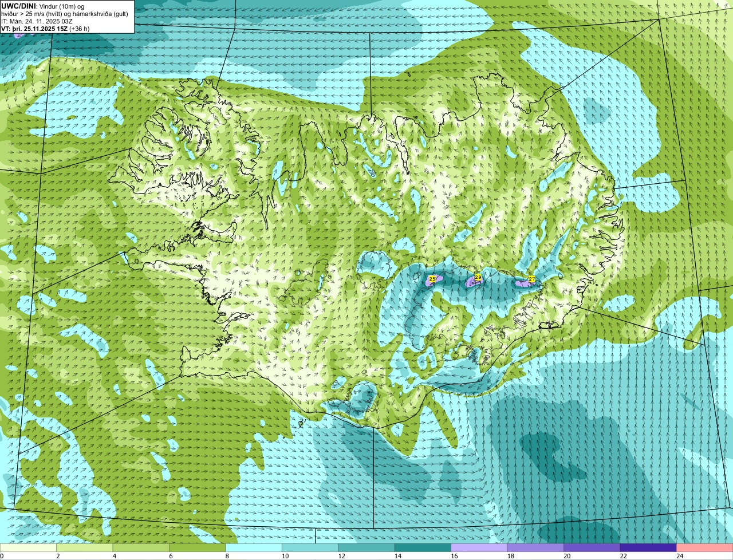
Task: Select the 8–10 m/s light cyan legend swatch
Action: point(254,547)
